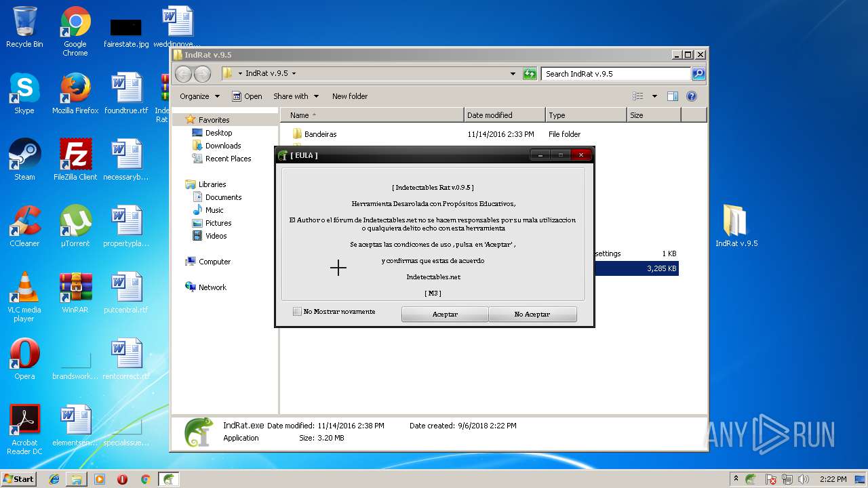Select the CCleaner desktop shortcut

[24, 226]
